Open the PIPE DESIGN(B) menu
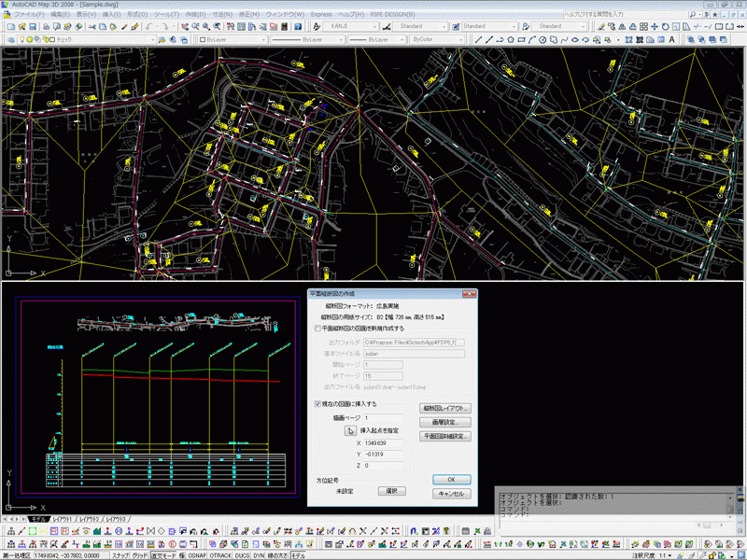The width and height of the screenshot is (747, 560). [x=391, y=16]
